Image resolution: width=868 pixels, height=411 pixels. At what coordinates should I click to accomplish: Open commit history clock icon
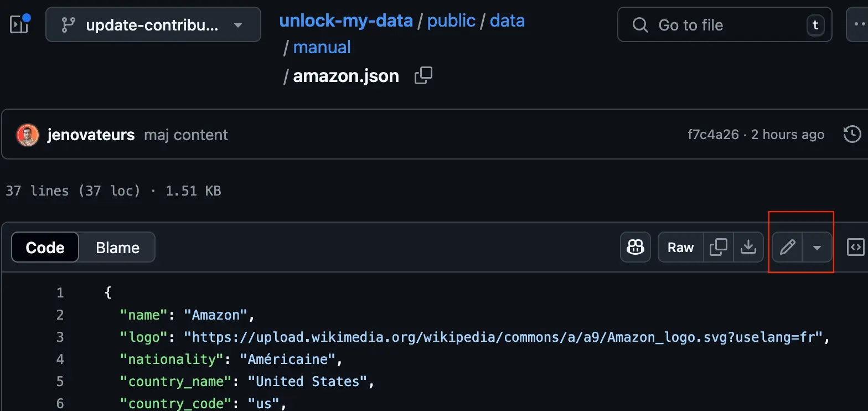pyautogui.click(x=852, y=134)
